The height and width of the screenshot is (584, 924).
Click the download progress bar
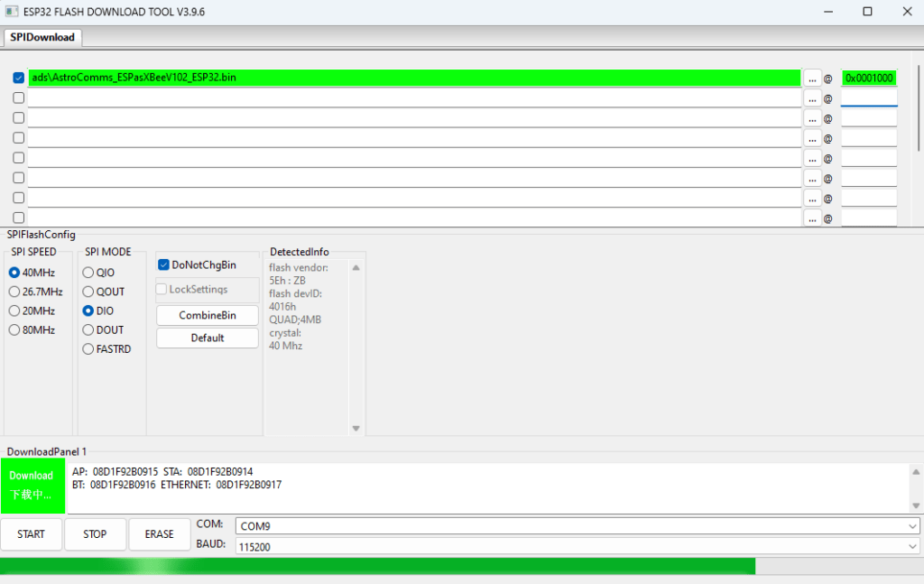[462, 566]
